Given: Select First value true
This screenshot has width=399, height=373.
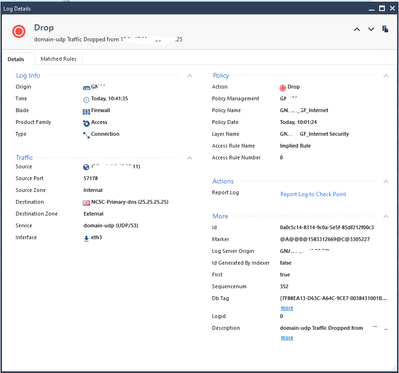Looking at the screenshot, I should point(285,275).
